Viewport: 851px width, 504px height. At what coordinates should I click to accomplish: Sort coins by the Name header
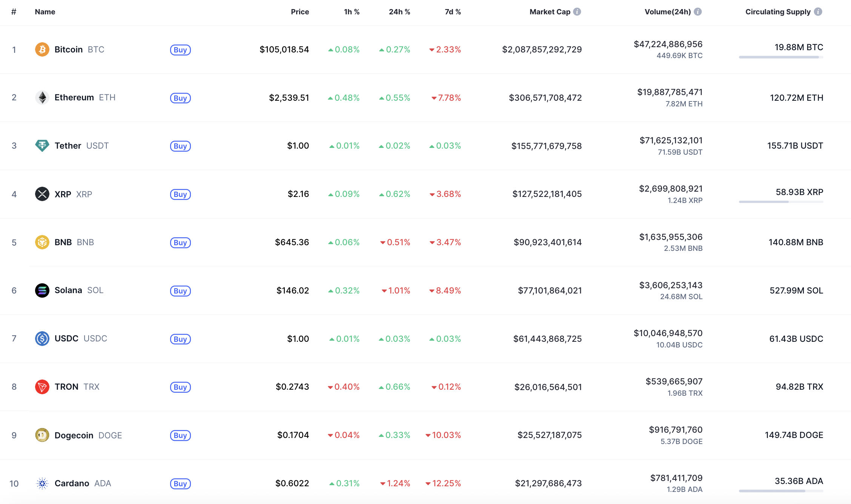pyautogui.click(x=45, y=12)
